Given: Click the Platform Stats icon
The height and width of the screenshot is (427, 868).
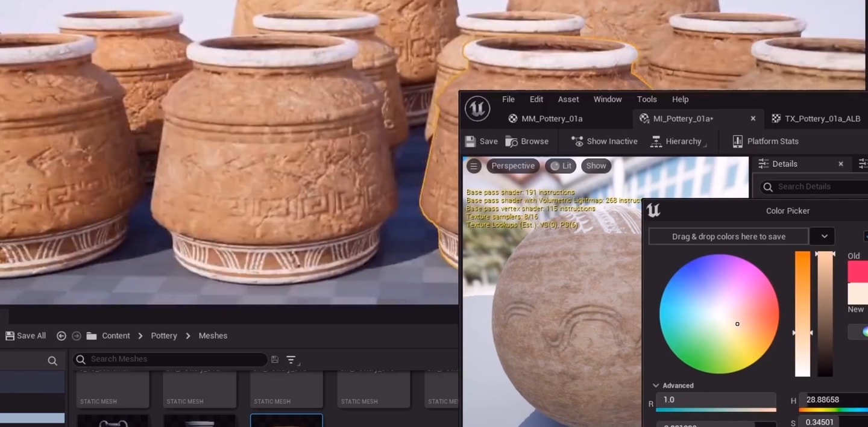Looking at the screenshot, I should pos(737,142).
